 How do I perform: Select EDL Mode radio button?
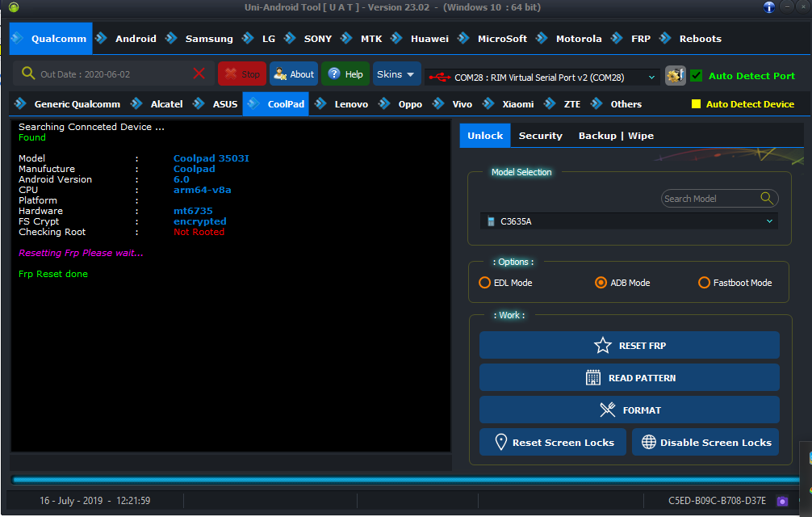485,283
